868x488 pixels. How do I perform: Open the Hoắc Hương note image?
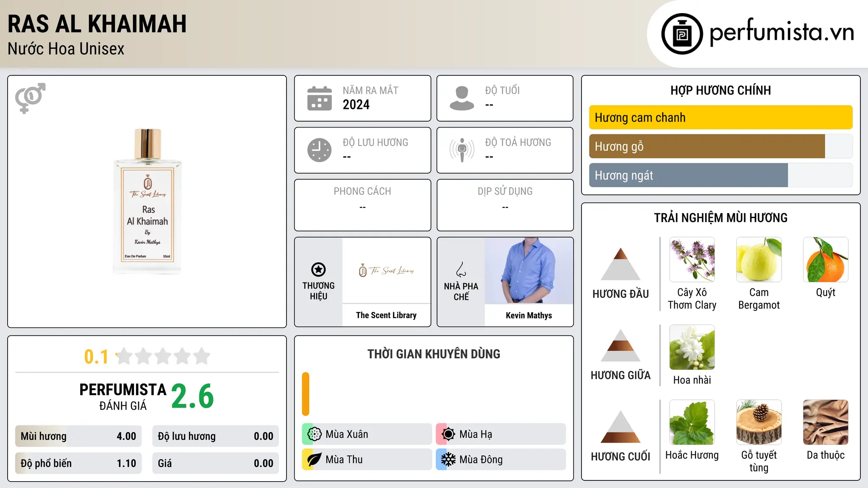coord(692,422)
